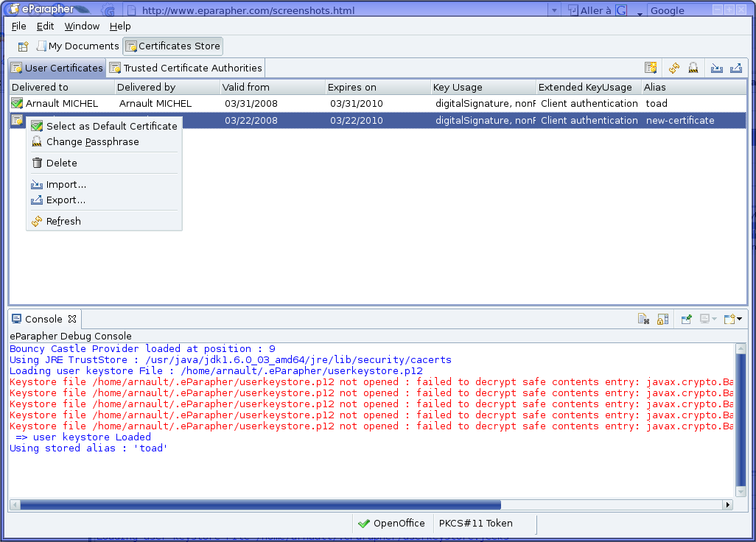Click the Export certificate toolbar icon
The height and width of the screenshot is (542, 756).
(736, 68)
